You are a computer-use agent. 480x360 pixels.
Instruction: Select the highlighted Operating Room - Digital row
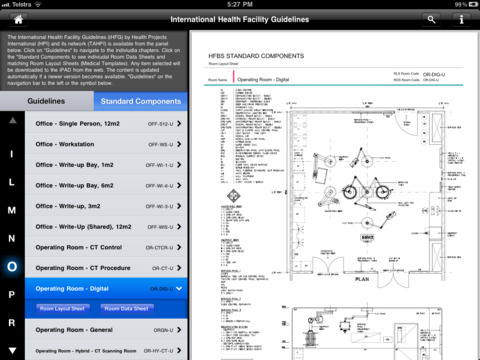click(x=106, y=289)
